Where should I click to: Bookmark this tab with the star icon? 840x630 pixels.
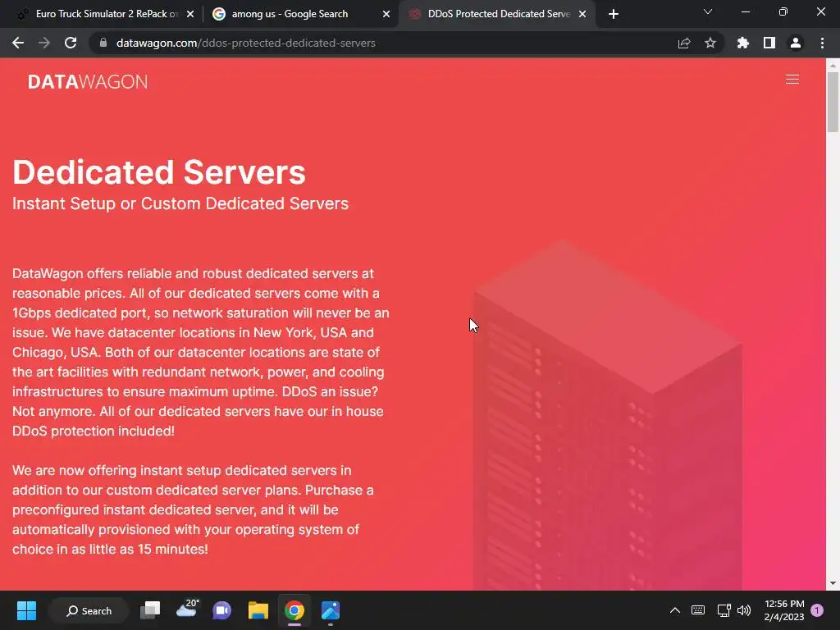pos(710,43)
